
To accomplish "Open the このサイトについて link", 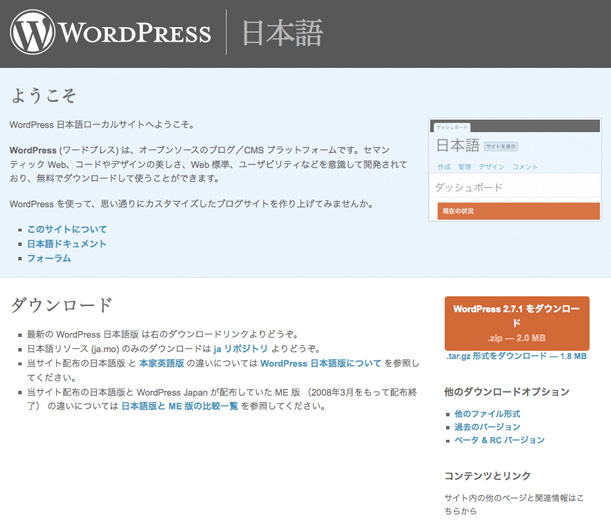I will 67,229.
